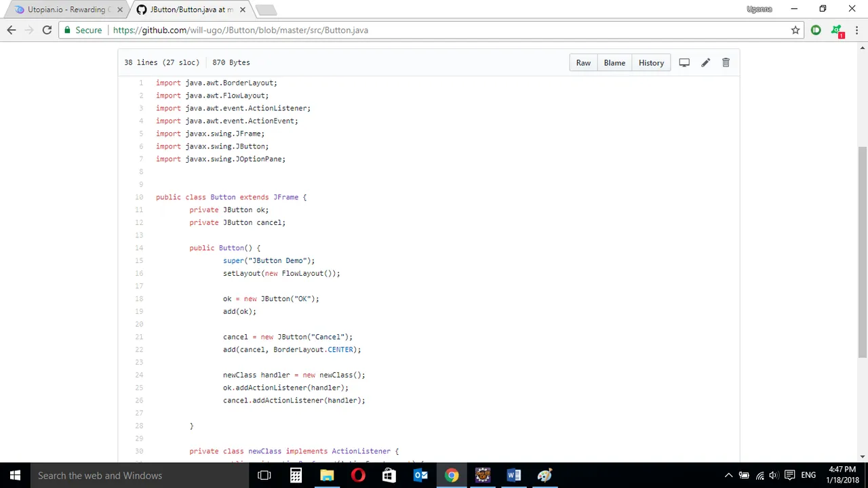Edit this file with the pencil icon
Screen dimensions: 868x488
(705, 62)
